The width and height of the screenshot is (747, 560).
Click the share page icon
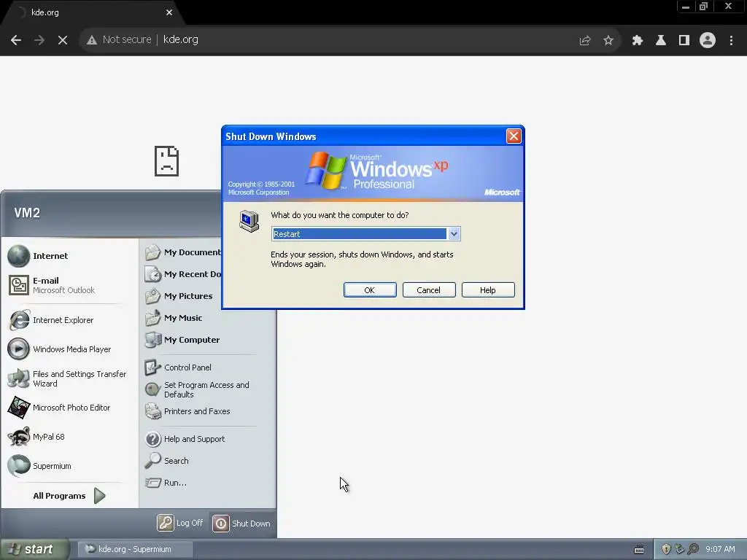click(x=585, y=40)
